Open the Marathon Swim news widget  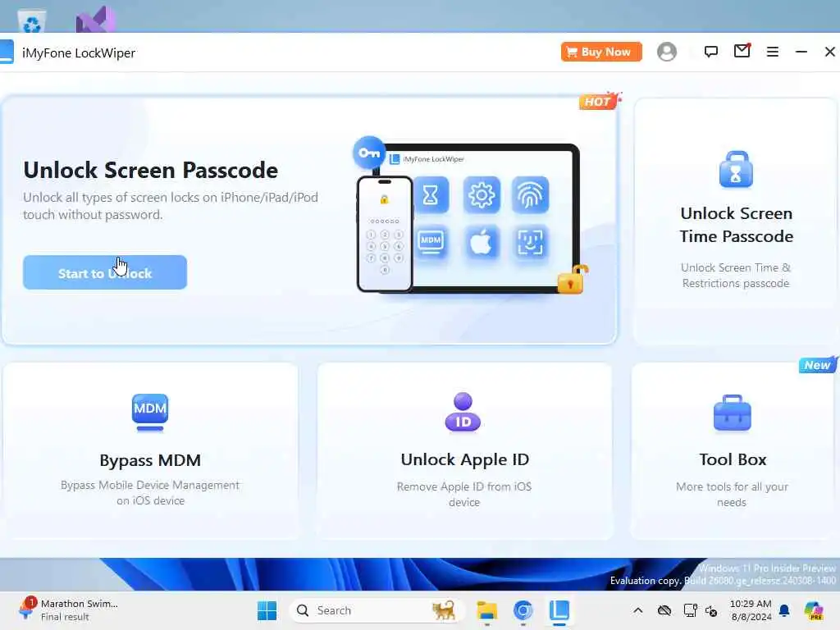tap(67, 610)
